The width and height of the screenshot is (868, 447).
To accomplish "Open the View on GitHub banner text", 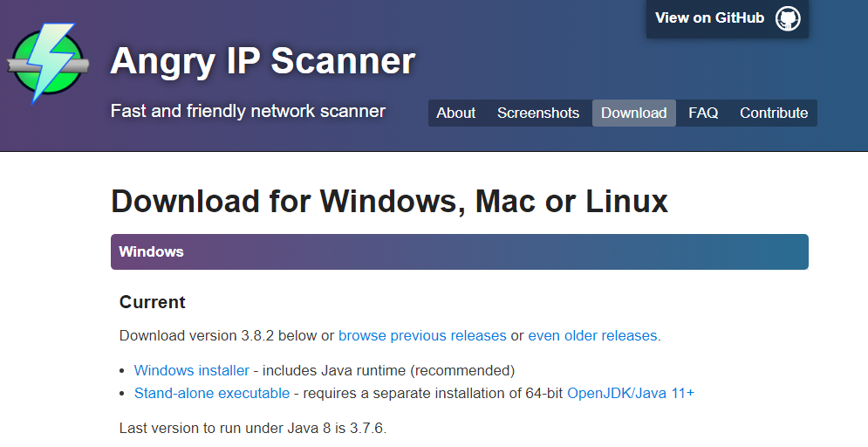I will coord(709,18).
